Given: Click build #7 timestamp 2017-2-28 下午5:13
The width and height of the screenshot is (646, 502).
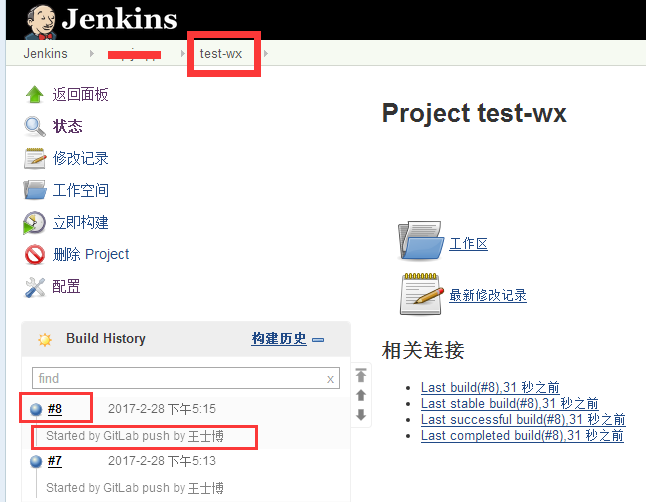Looking at the screenshot, I should tap(162, 461).
